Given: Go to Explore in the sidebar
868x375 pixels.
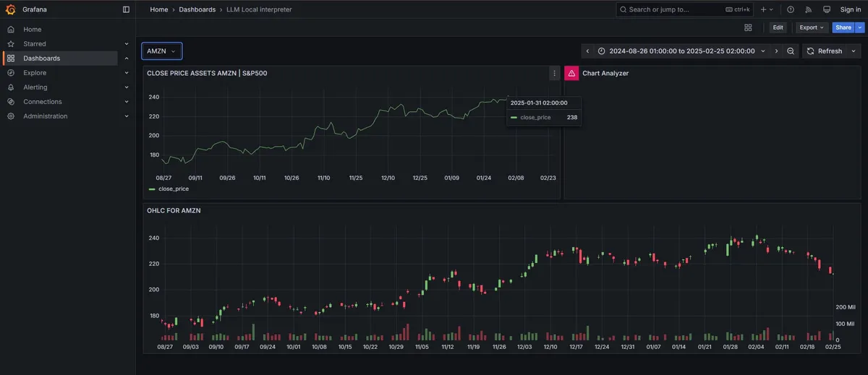Looking at the screenshot, I should (x=35, y=73).
